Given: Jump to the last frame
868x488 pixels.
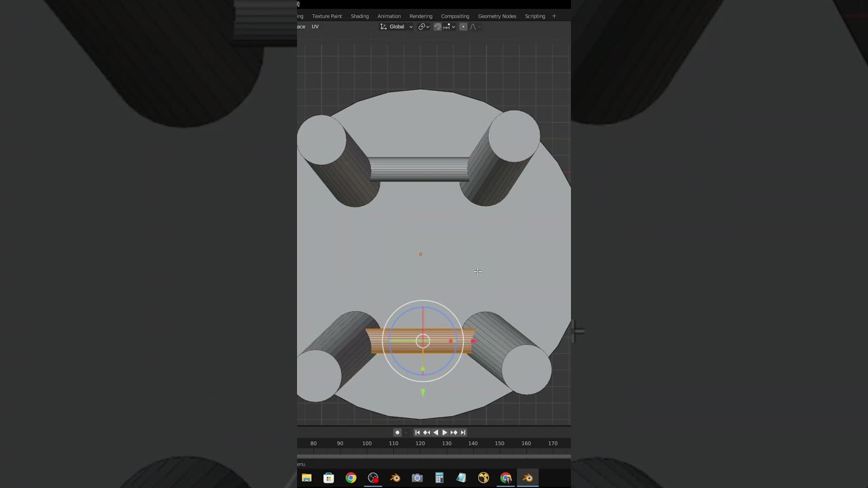Looking at the screenshot, I should (462, 432).
